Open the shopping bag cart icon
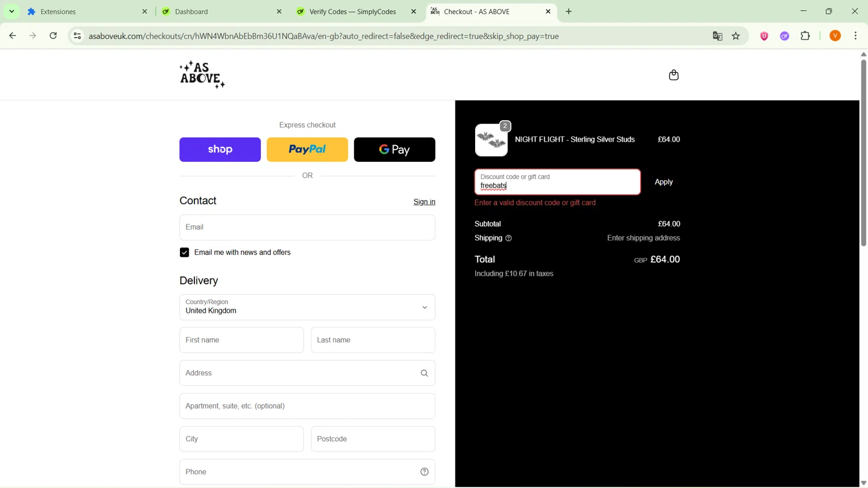This screenshot has height=488, width=868. coord(674,75)
